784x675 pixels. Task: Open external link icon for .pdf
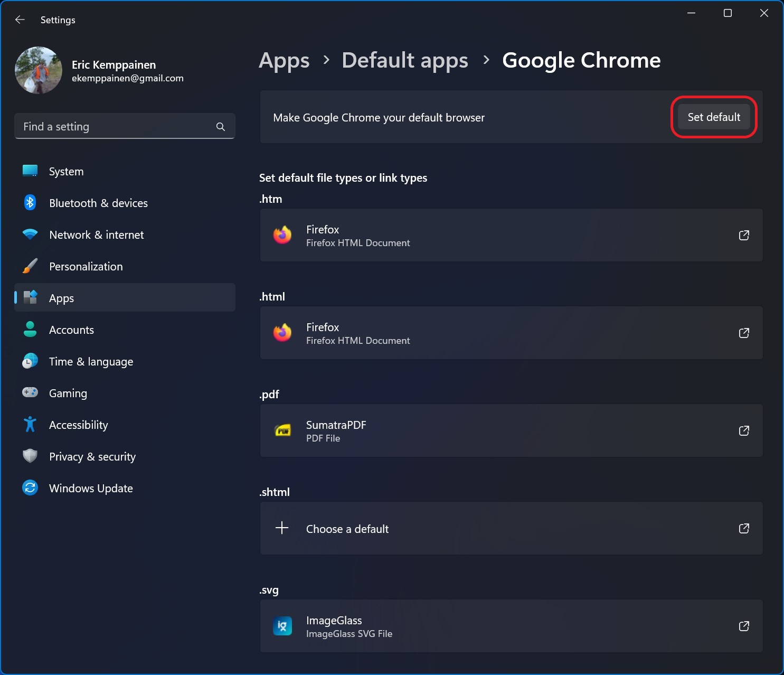click(744, 430)
